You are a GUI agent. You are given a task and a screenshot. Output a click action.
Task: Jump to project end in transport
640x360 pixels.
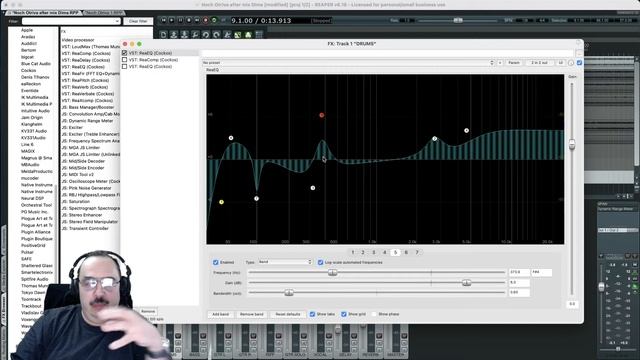coord(197,20)
